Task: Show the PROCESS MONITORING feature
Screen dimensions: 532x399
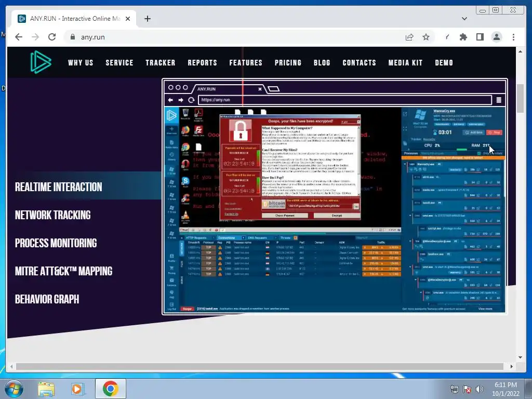Action: pos(56,243)
